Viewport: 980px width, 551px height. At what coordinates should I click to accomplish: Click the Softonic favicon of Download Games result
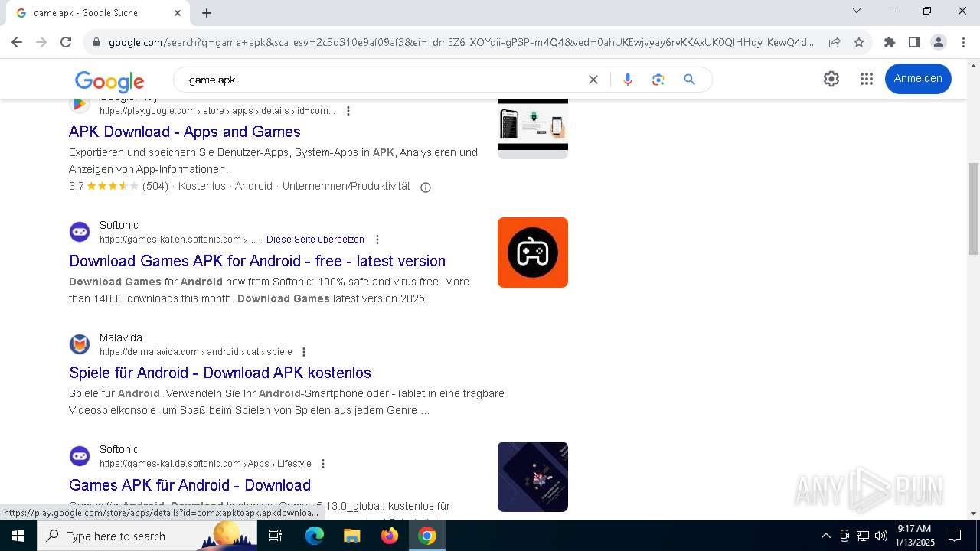point(80,232)
